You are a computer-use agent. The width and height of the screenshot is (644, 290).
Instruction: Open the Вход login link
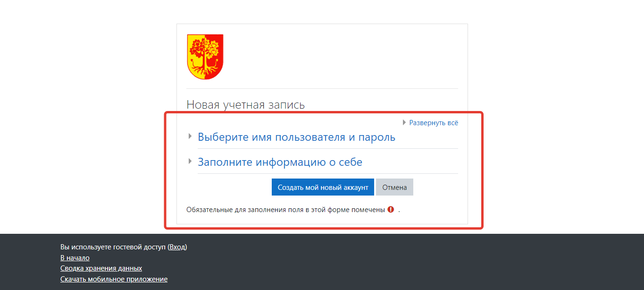tap(177, 247)
